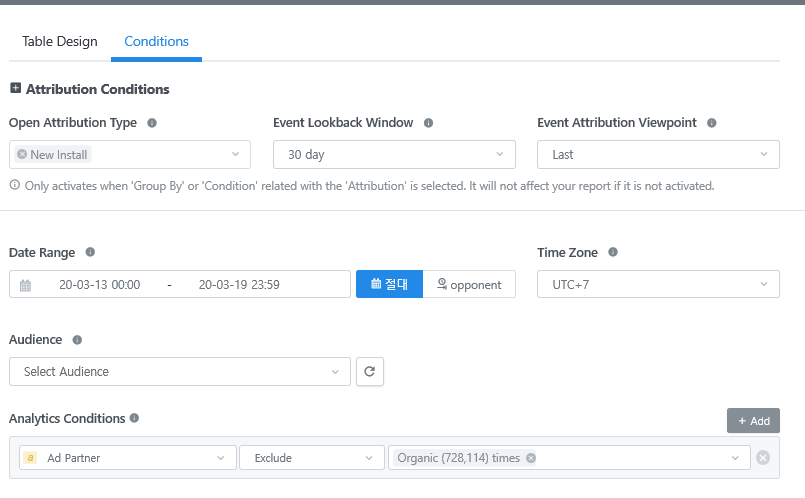Click info icon next to Event Lookback Window
The width and height of the screenshot is (805, 498).
[x=428, y=123]
